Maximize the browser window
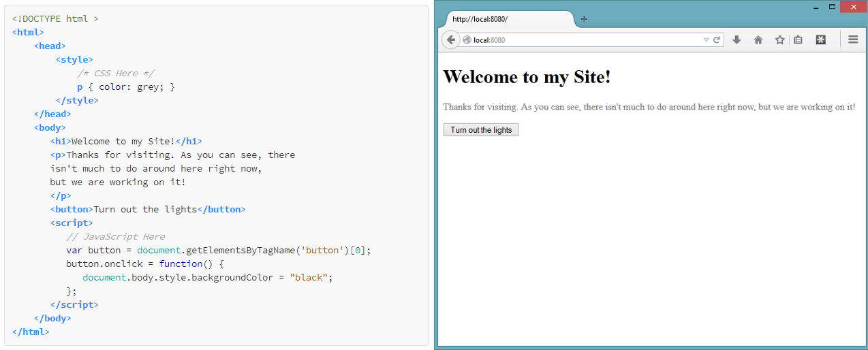The width and height of the screenshot is (868, 350). 832,7
